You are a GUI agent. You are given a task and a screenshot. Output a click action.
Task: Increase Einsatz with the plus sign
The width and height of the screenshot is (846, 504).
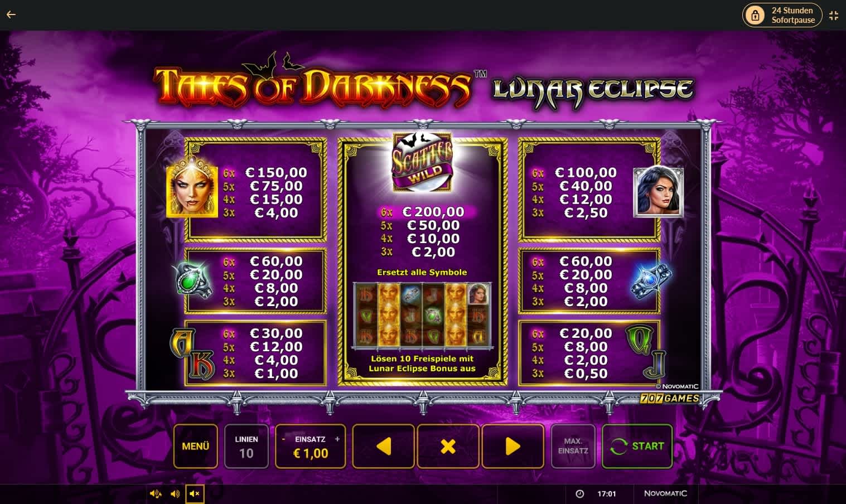point(337,439)
